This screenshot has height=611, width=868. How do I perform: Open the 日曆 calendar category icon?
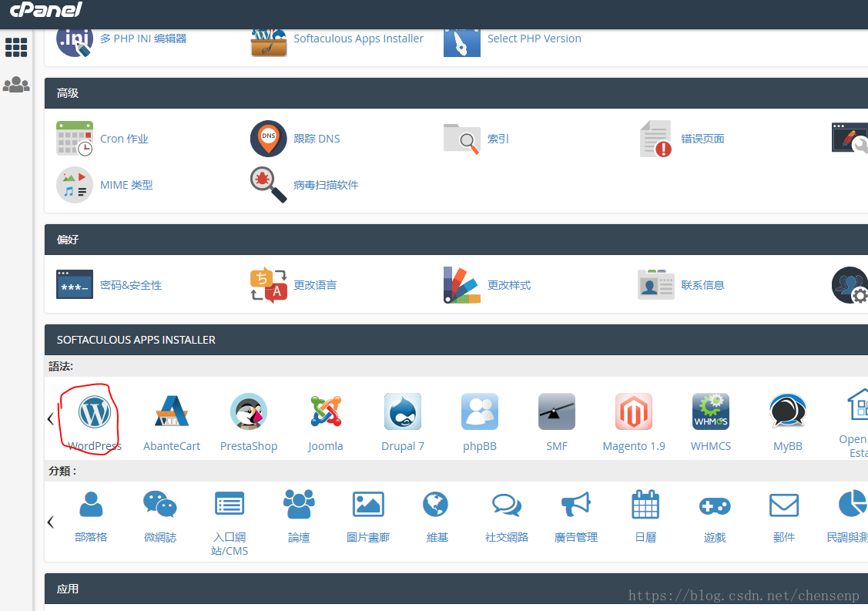pyautogui.click(x=645, y=504)
